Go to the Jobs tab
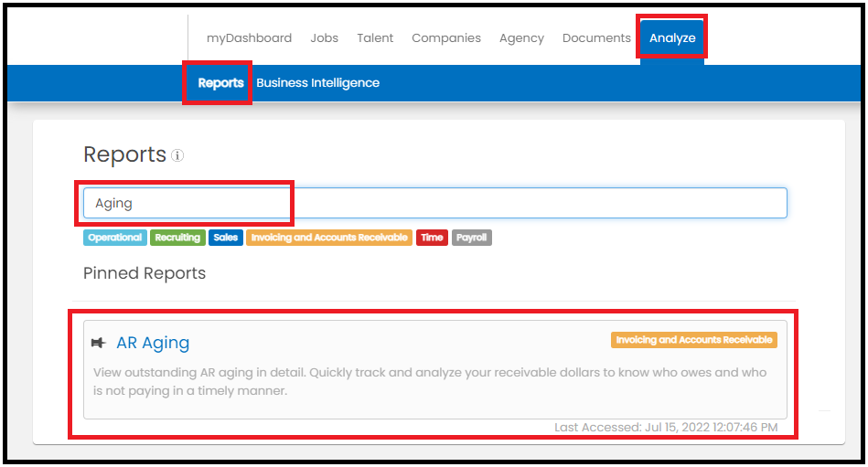Image resolution: width=868 pixels, height=467 pixels. [325, 38]
